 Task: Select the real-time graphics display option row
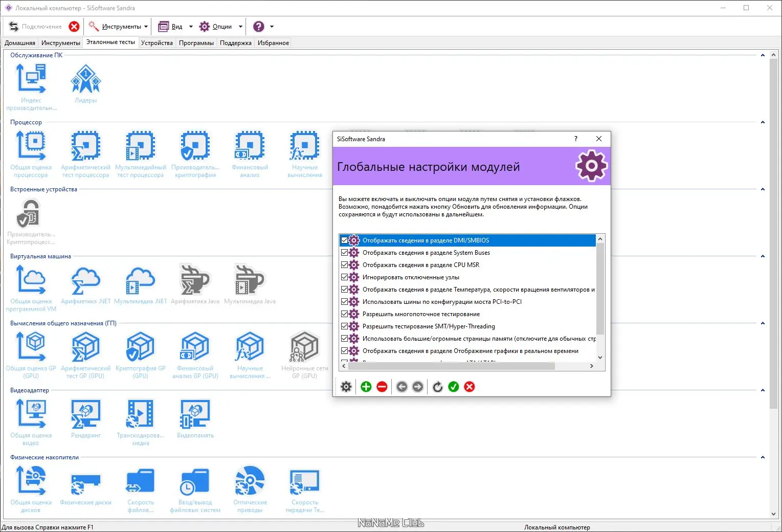[x=467, y=351]
